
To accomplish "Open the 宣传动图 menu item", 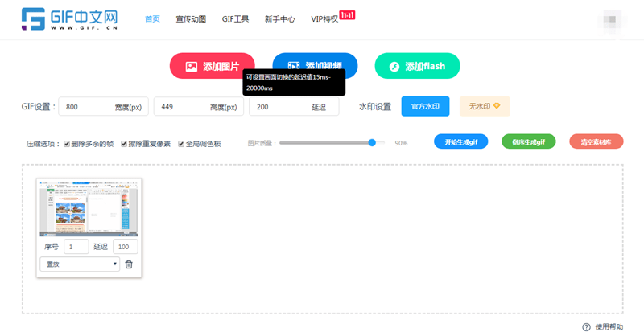I will (191, 18).
